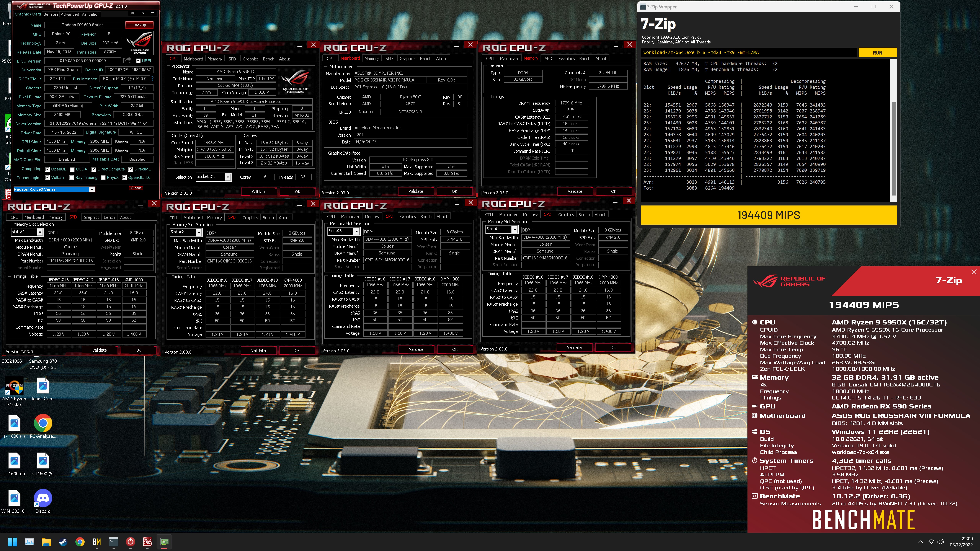Open Memory tab in Slot #3 SPD window
The image size is (980, 551).
(372, 217)
